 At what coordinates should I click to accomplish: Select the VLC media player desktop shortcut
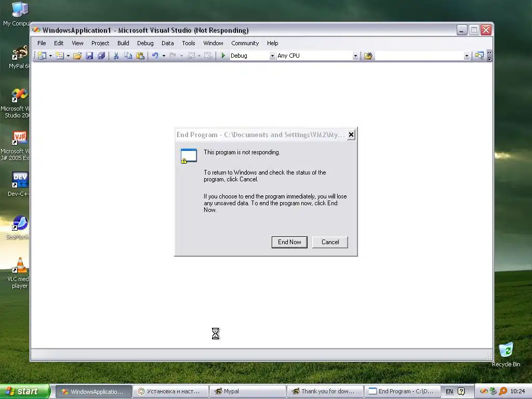(19, 273)
